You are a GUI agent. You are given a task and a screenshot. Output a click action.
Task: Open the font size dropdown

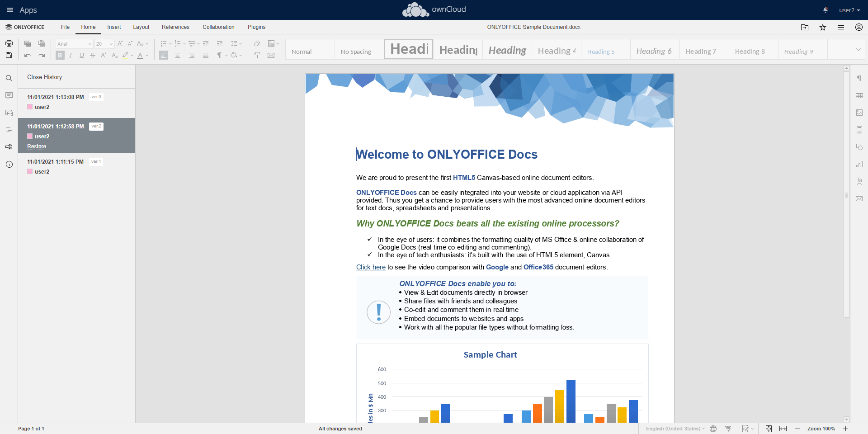pos(111,44)
